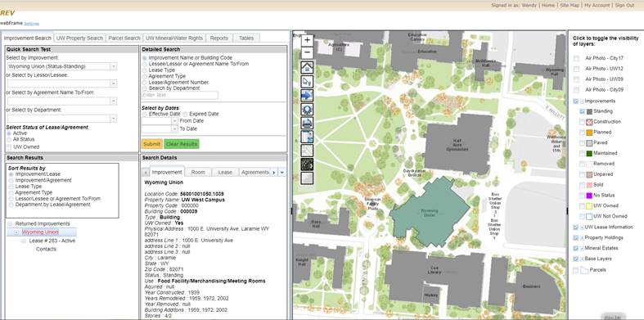Open the Agreement Name To/From dropdown
Viewport: 644px width, 320px height.
(x=114, y=101)
